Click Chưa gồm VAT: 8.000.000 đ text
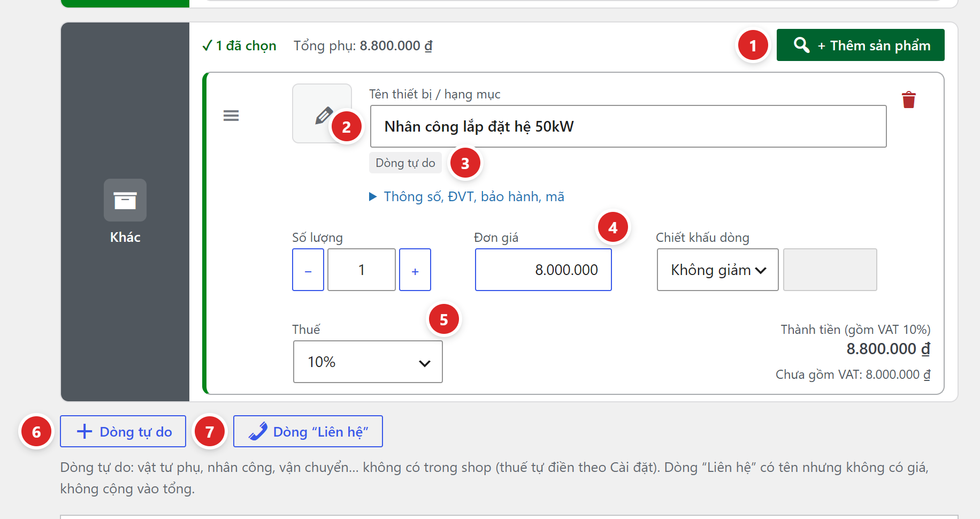The image size is (980, 519). click(x=853, y=375)
